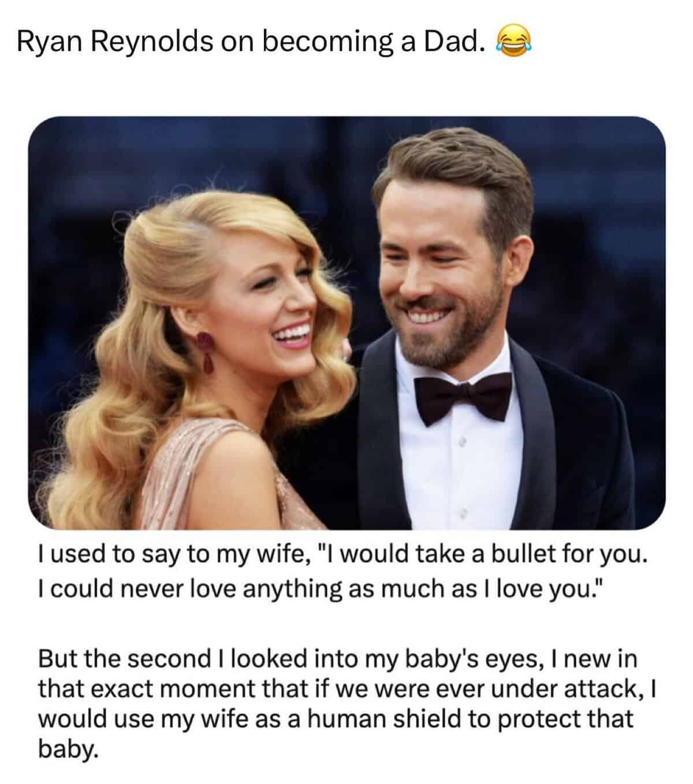Click the black bow tie in photo
This screenshot has width=693, height=784.
click(464, 395)
